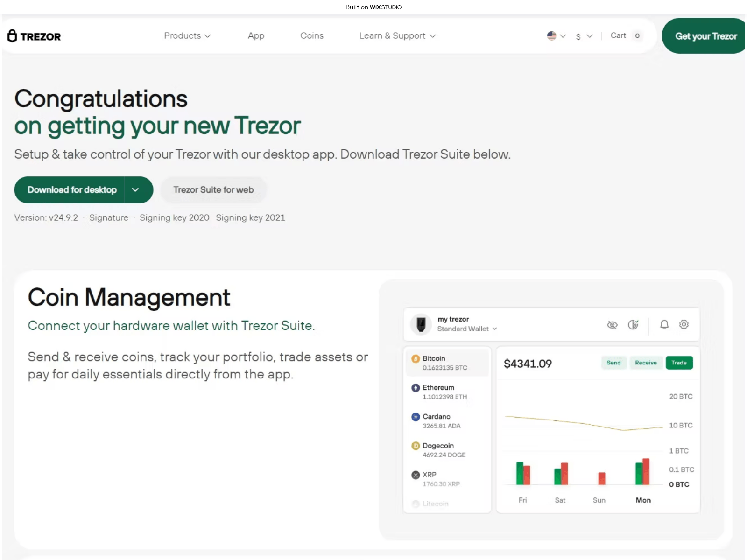747x560 pixels.
Task: Click the Get your Trezor button
Action: coord(705,36)
